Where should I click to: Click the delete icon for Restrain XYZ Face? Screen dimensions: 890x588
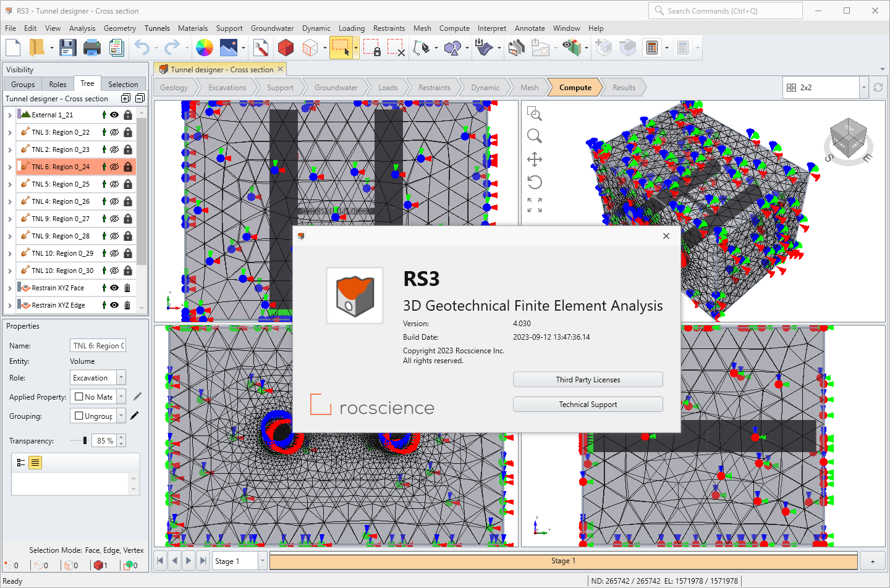click(127, 288)
